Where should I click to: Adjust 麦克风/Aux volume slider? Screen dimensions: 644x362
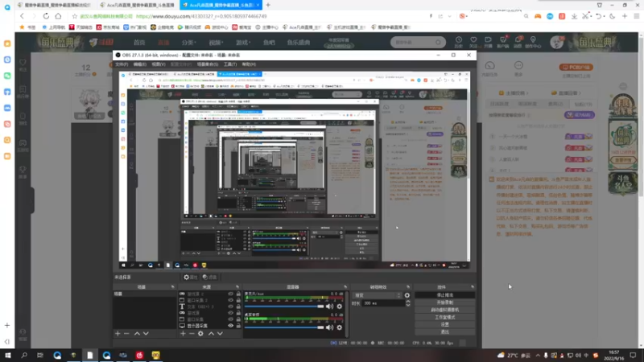tap(284, 306)
